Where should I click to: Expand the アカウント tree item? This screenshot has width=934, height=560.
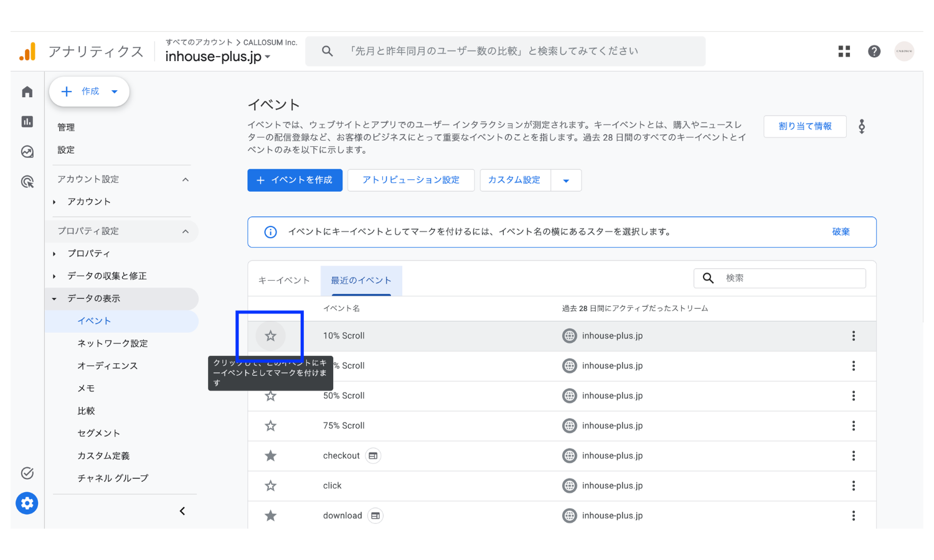click(x=55, y=202)
